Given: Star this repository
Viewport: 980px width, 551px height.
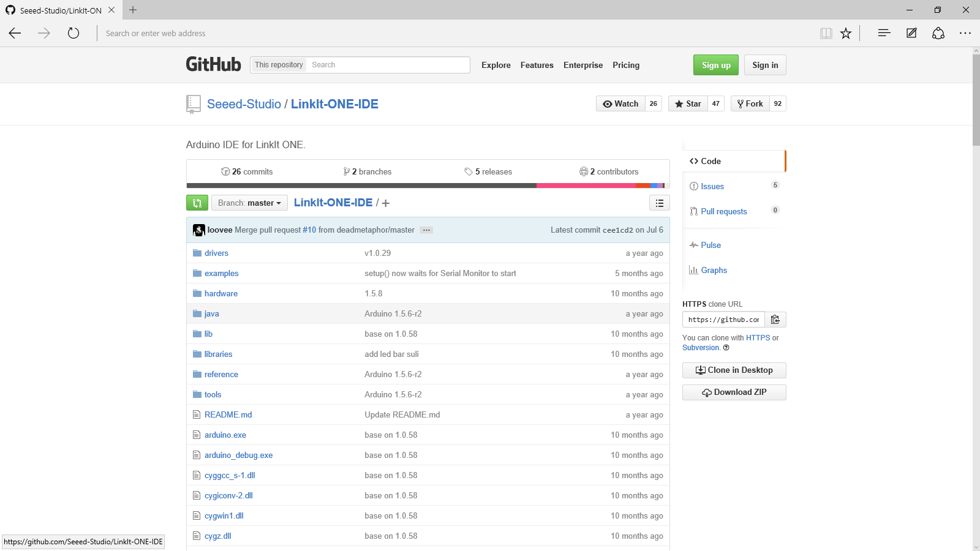Looking at the screenshot, I should coord(688,103).
